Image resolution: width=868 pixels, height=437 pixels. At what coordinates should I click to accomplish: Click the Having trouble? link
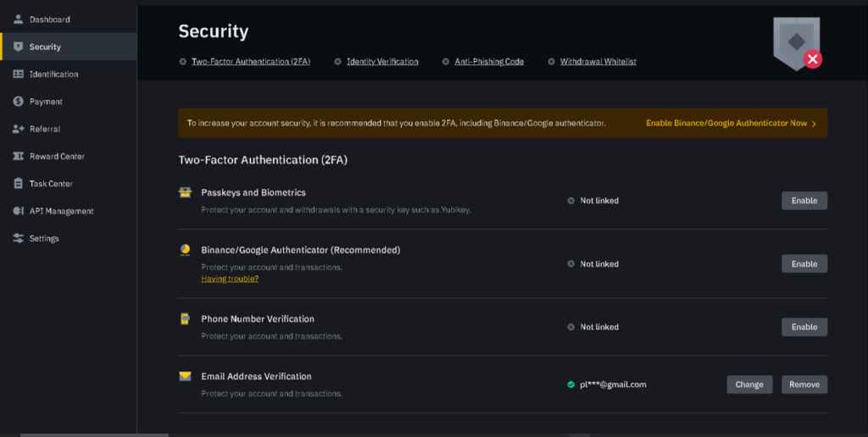click(230, 279)
